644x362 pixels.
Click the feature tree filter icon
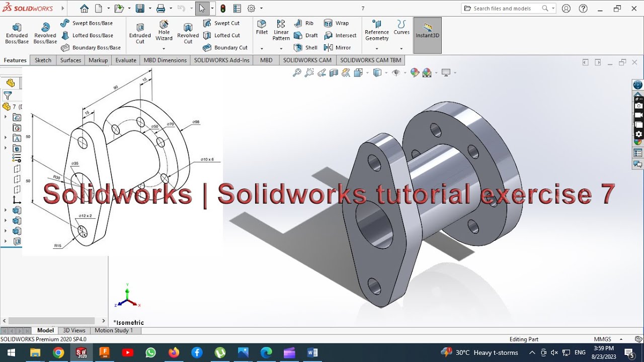coord(8,95)
